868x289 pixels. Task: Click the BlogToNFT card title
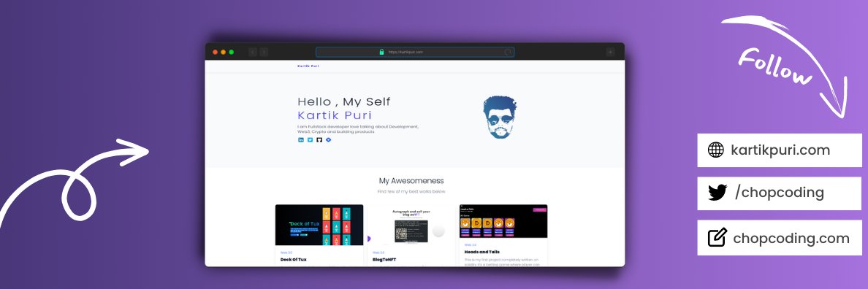[x=384, y=259]
